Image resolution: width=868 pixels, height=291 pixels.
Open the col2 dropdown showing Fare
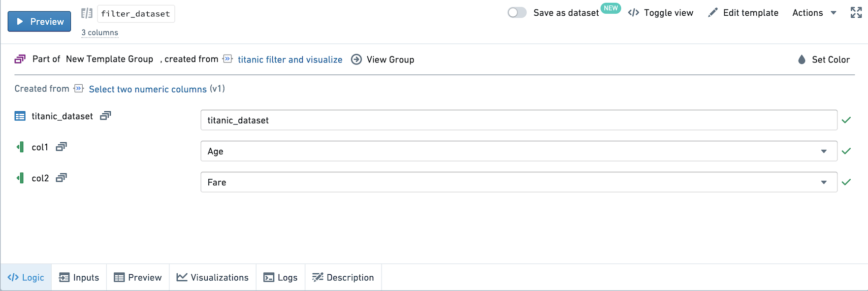pos(519,182)
